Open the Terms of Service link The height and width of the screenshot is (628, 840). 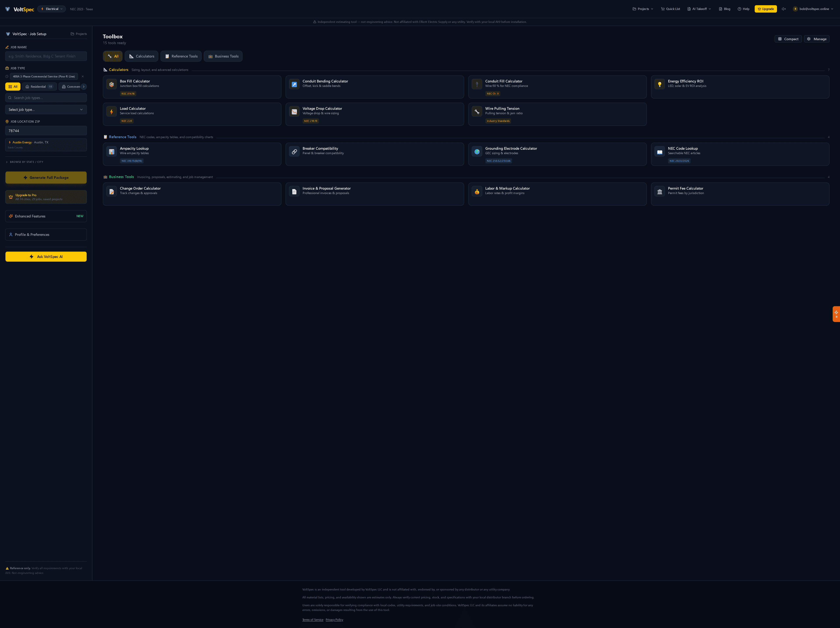(x=313, y=620)
